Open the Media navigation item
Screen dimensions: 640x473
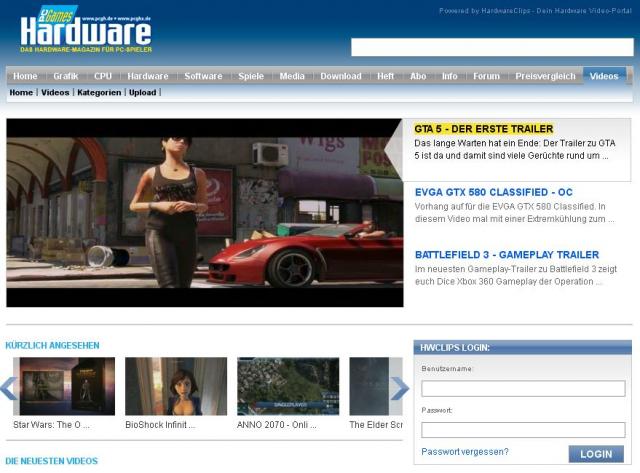click(292, 76)
